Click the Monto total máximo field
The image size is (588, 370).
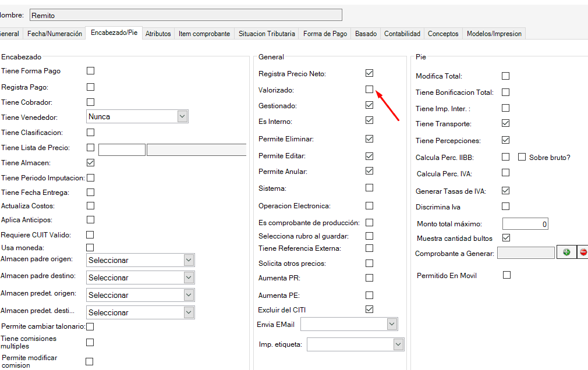click(525, 224)
